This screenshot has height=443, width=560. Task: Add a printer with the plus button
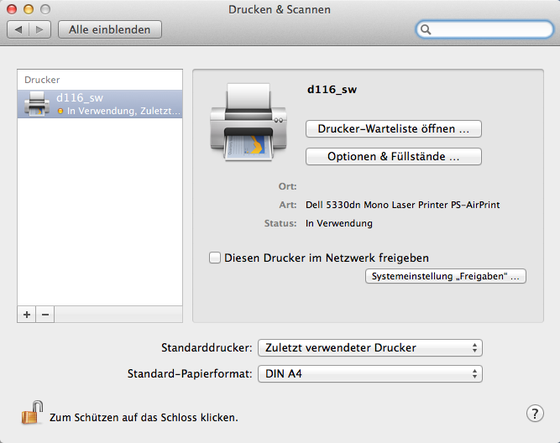(x=27, y=314)
